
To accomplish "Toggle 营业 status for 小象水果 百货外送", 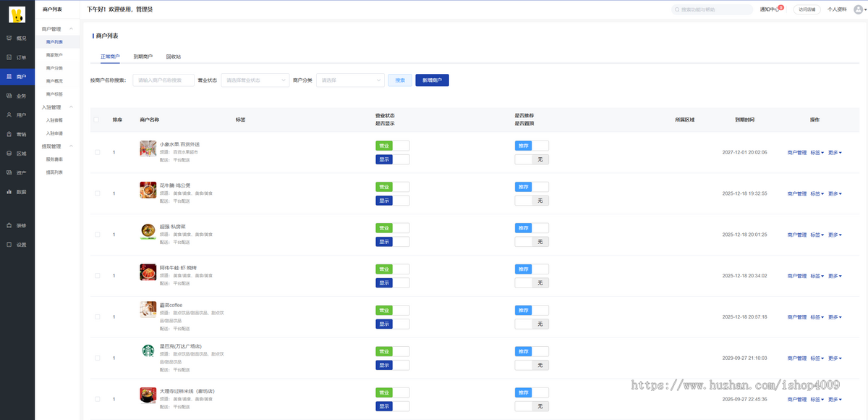I will (393, 146).
